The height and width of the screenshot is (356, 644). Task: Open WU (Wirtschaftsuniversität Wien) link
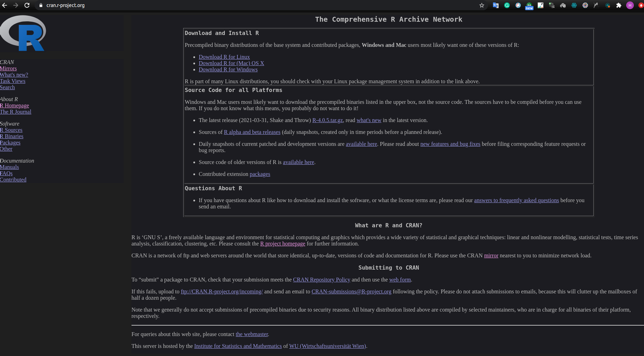pyautogui.click(x=327, y=346)
